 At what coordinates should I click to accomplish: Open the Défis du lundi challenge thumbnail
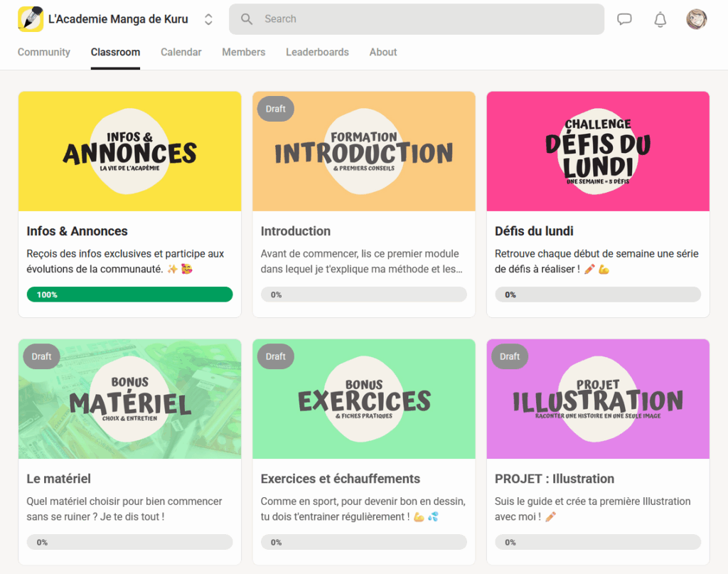click(598, 152)
